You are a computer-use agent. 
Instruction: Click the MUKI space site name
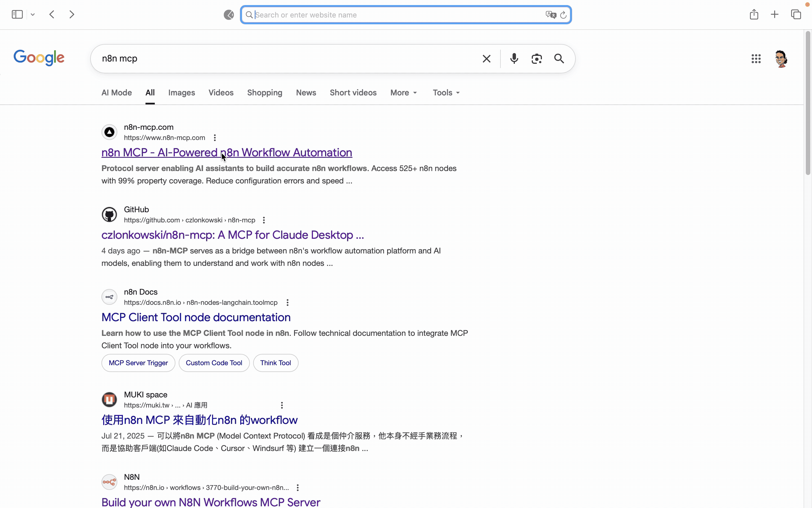coord(145,395)
